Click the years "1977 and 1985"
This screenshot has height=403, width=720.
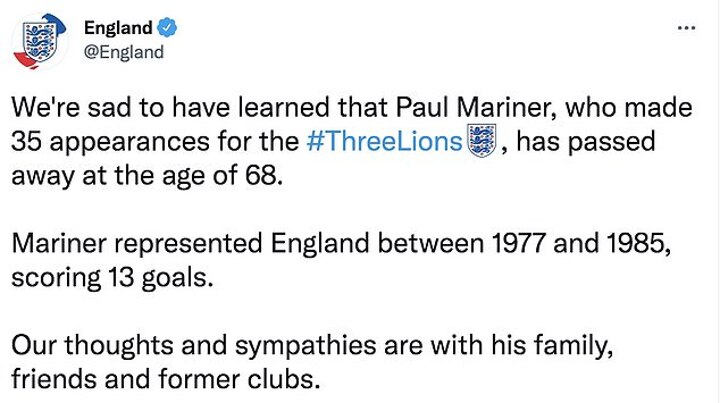pos(589,244)
